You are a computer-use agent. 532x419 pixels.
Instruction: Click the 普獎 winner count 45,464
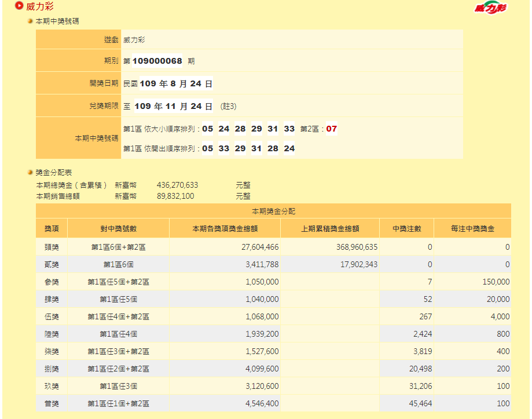tap(421, 404)
